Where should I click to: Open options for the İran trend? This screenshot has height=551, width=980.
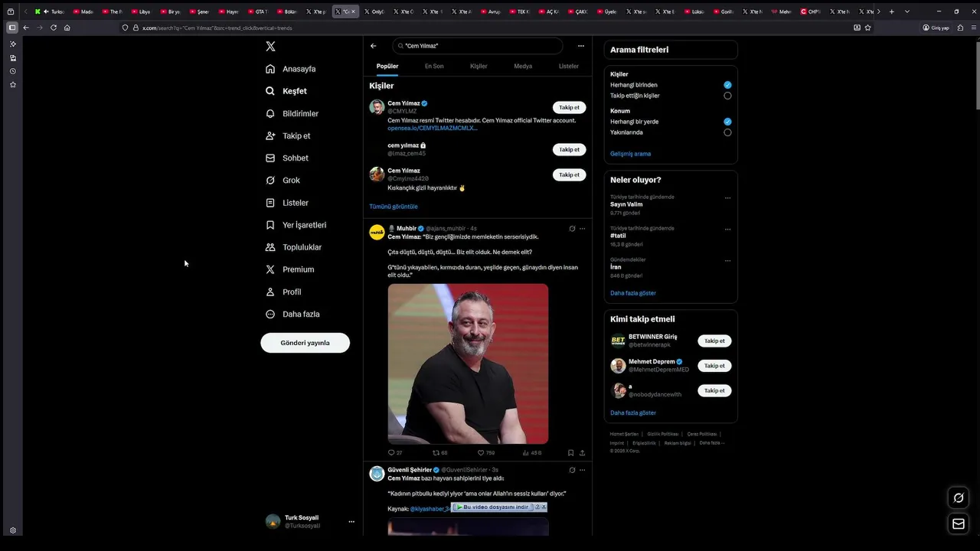tap(727, 260)
